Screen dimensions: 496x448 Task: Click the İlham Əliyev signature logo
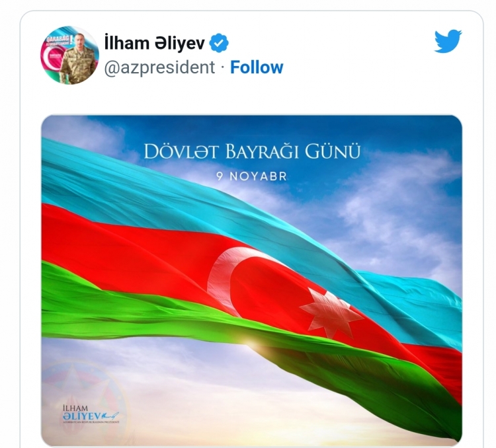click(x=91, y=414)
